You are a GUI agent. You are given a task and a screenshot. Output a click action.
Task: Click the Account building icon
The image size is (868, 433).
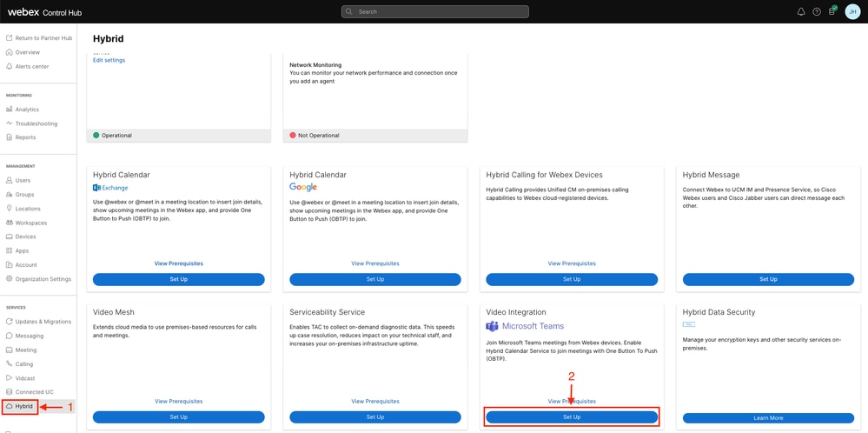coord(9,264)
